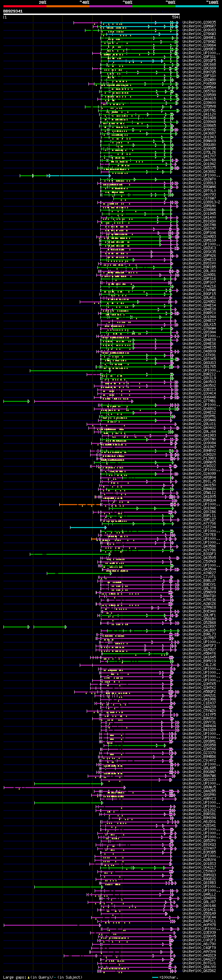Select hit label UniRef100_O65375

tap(199, 168)
